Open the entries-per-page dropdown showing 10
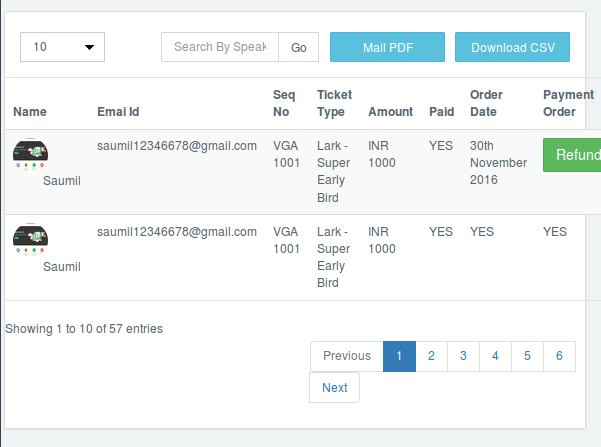This screenshot has height=447, width=601. click(x=62, y=47)
